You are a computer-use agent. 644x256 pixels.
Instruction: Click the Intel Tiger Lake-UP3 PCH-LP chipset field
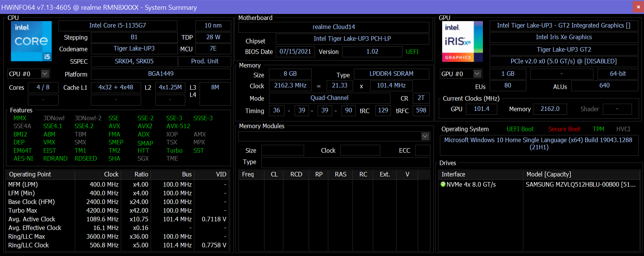click(352, 39)
